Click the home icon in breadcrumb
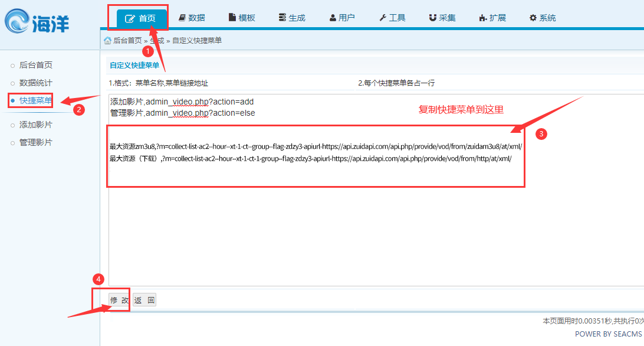 click(x=107, y=41)
